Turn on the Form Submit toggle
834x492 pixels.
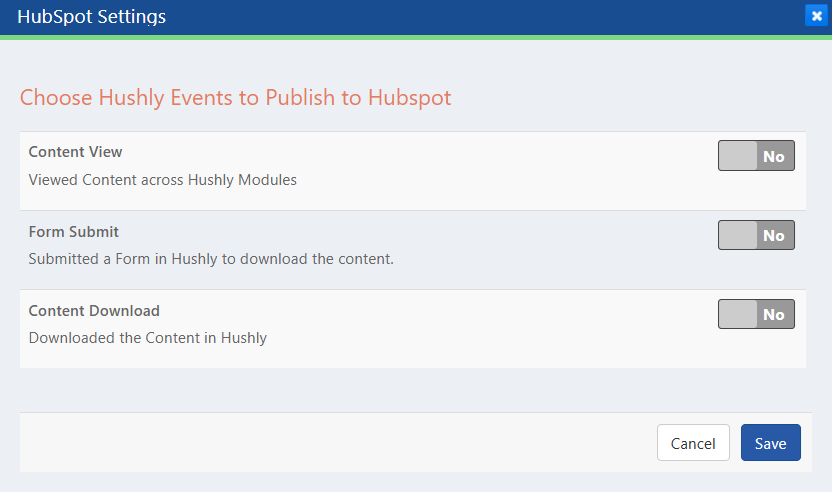click(x=756, y=235)
